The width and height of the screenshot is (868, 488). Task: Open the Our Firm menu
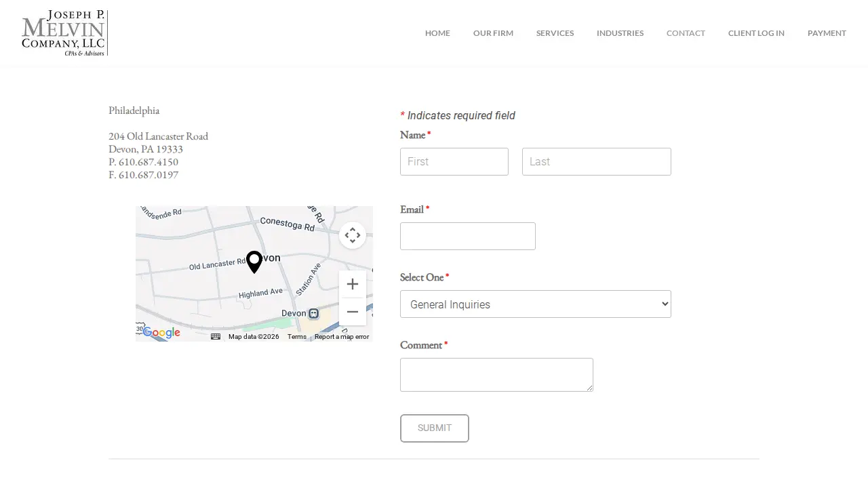(493, 33)
